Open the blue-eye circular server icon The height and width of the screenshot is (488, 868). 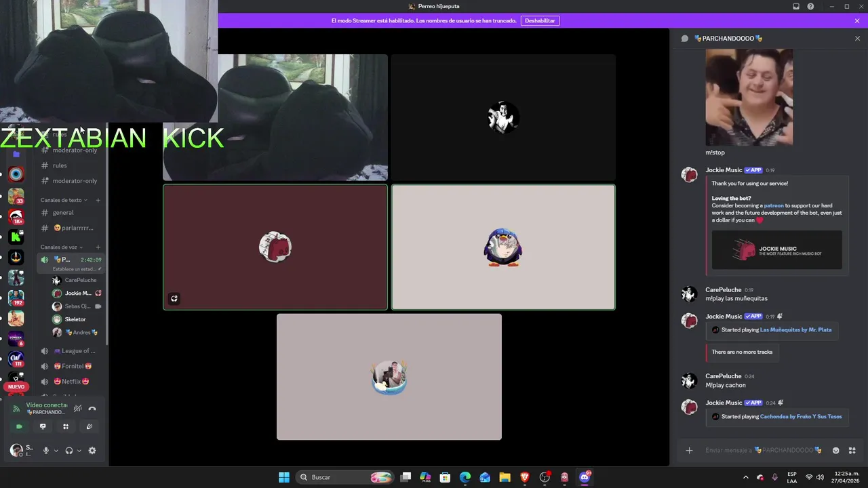16,174
